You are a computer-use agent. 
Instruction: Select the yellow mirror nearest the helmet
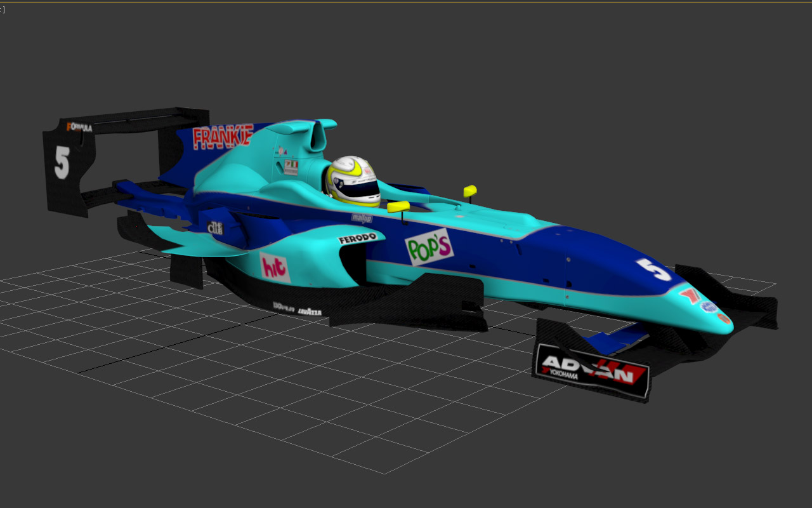pyautogui.click(x=398, y=206)
